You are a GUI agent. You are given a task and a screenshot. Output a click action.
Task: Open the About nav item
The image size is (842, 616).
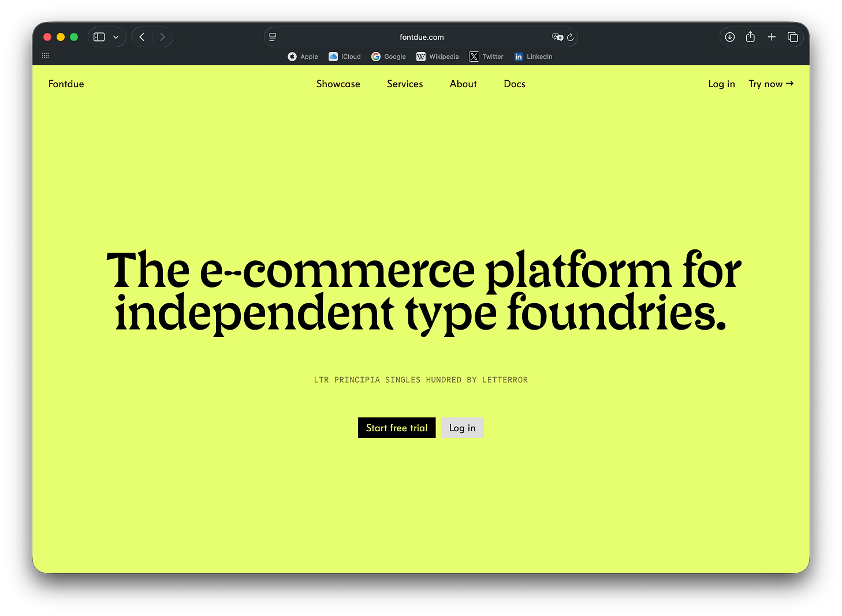pyautogui.click(x=463, y=84)
